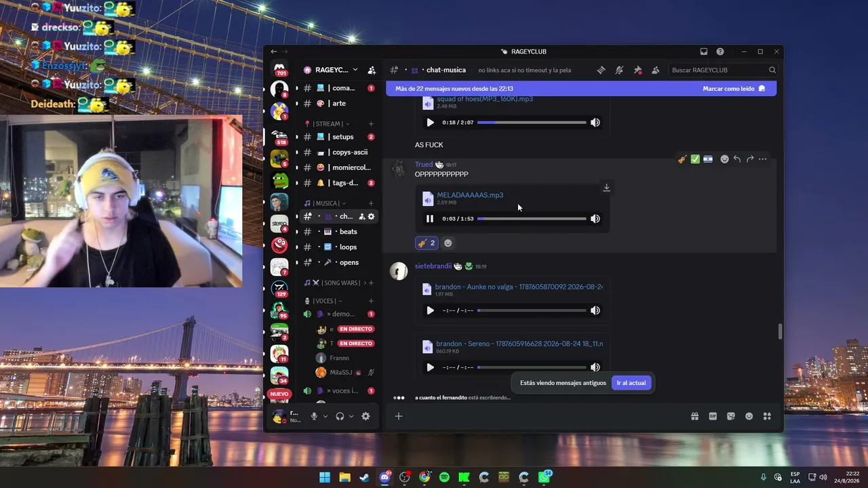Open the MELADAAAAAS.mp3 file link
Image resolution: width=868 pixels, height=488 pixels.
pyautogui.click(x=470, y=195)
